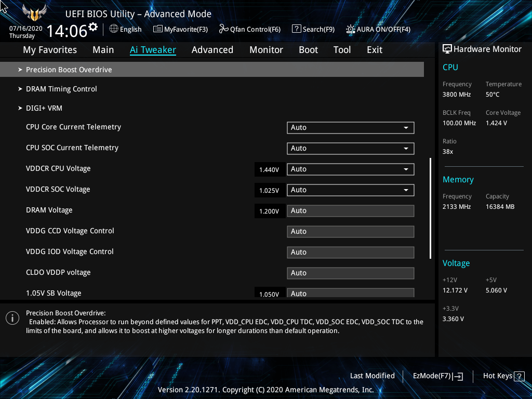
Task: Click the TUF winged logo
Action: click(x=34, y=13)
